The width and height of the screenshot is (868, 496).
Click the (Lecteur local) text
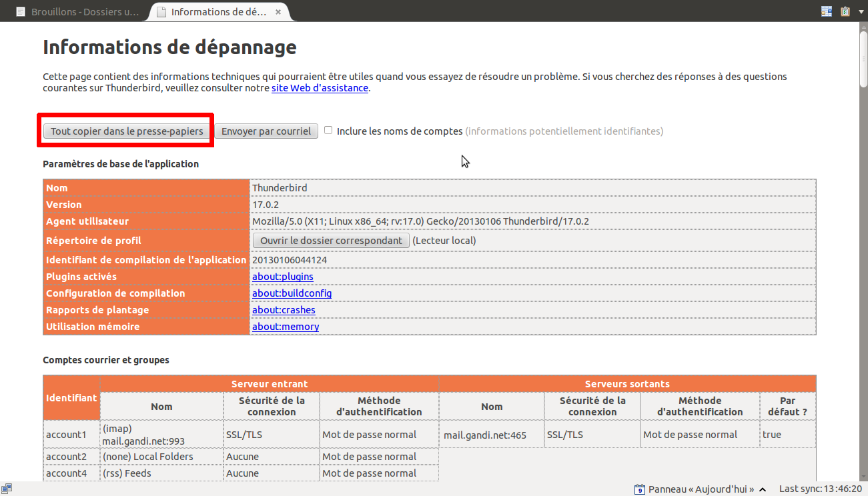click(x=444, y=240)
